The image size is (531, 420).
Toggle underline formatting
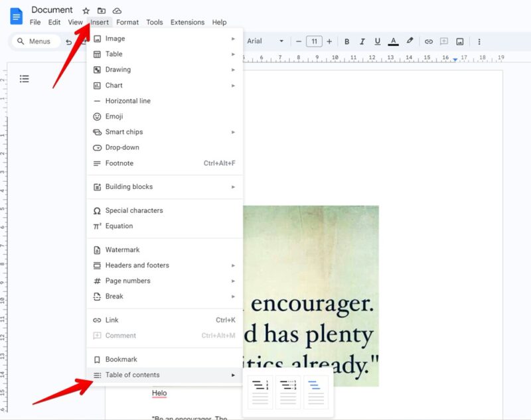coord(377,41)
